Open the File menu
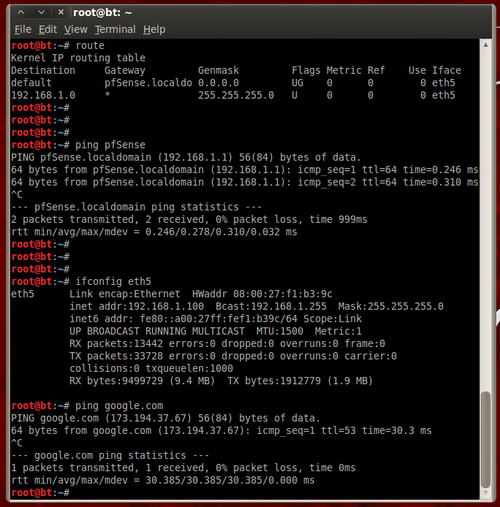Screen dimensions: 500x507 (x=23, y=29)
